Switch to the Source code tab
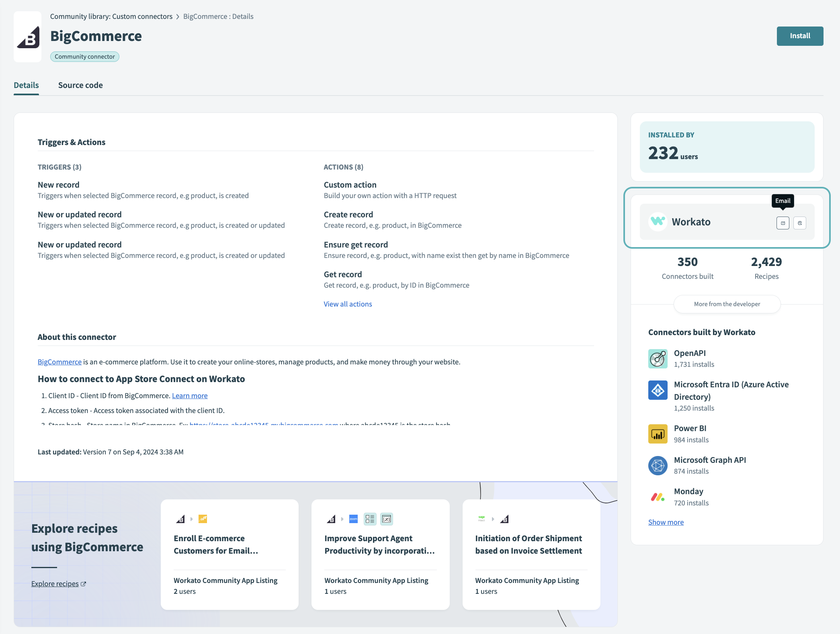Viewport: 840px width, 634px height. (x=80, y=85)
